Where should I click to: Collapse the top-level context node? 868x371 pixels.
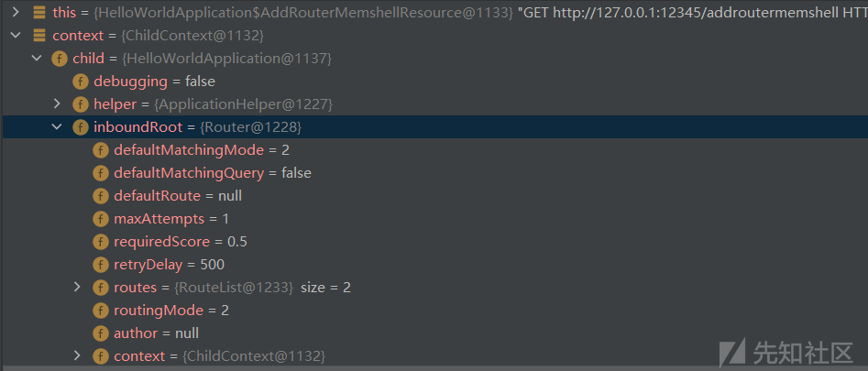[16, 36]
